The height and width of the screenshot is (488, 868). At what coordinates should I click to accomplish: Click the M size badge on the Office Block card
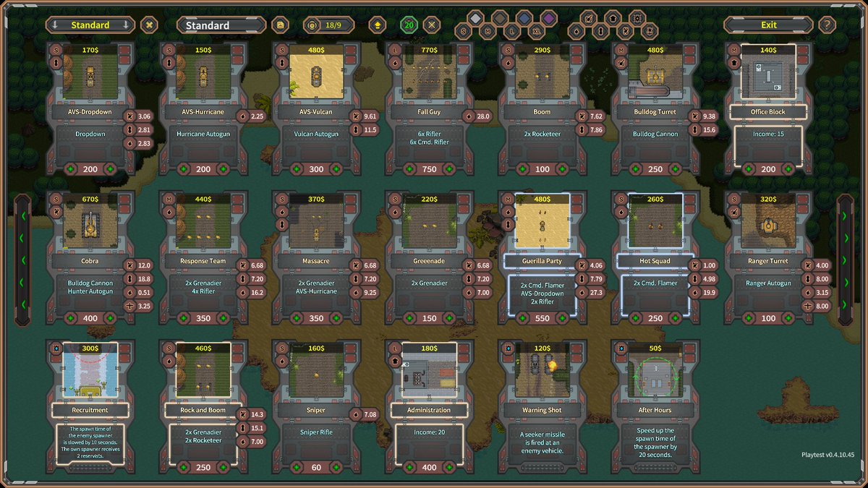coord(733,51)
